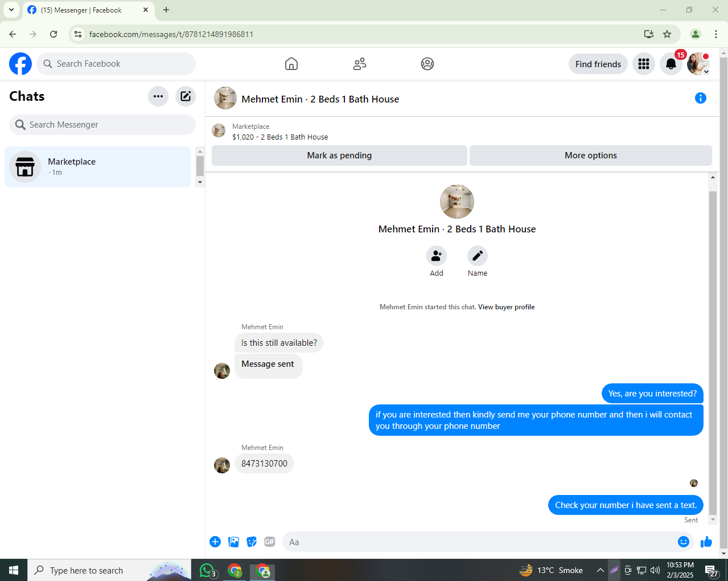Click the 'Check your number' sent message
The image size is (728, 581).
(626, 505)
